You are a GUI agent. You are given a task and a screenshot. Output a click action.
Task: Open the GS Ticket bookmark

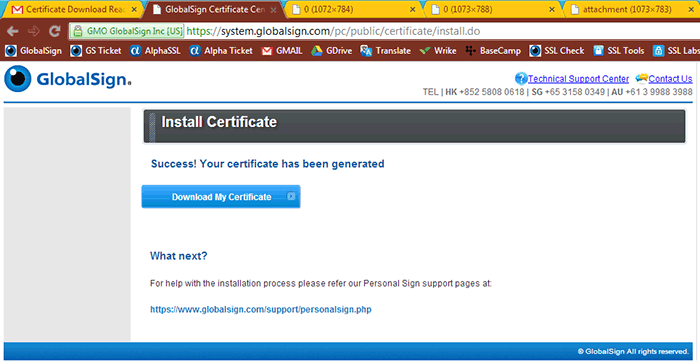point(96,51)
